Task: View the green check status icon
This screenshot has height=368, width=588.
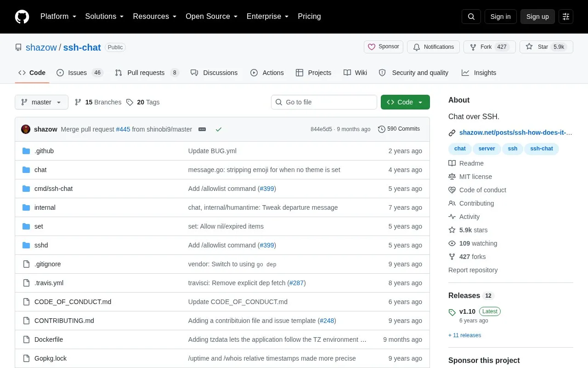Action: (219, 129)
